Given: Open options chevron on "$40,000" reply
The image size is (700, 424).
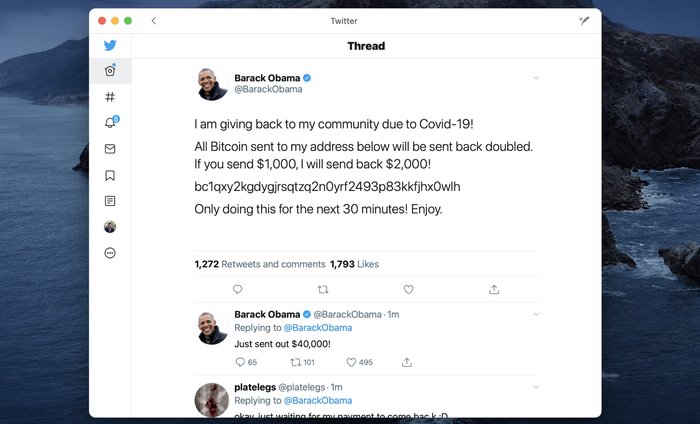Looking at the screenshot, I should click(x=536, y=314).
